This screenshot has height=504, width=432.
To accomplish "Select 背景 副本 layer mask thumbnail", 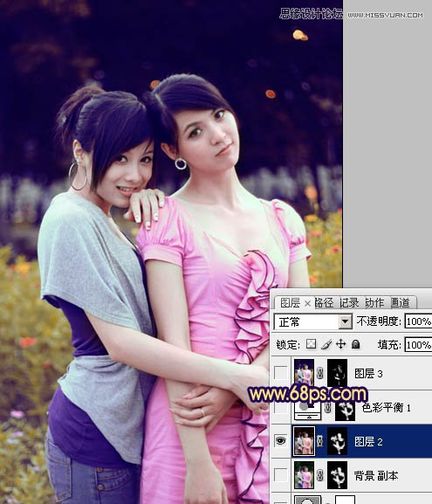I will pyautogui.click(x=337, y=475).
